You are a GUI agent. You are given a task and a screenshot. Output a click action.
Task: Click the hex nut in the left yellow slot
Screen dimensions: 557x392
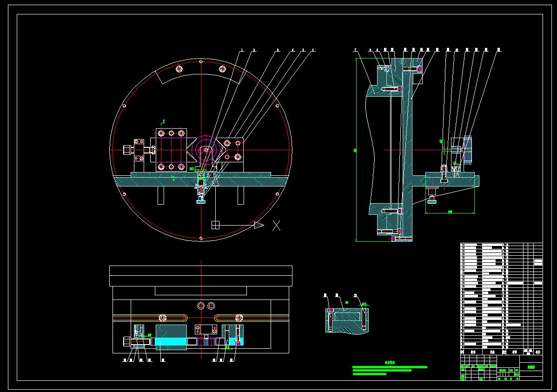163,318
